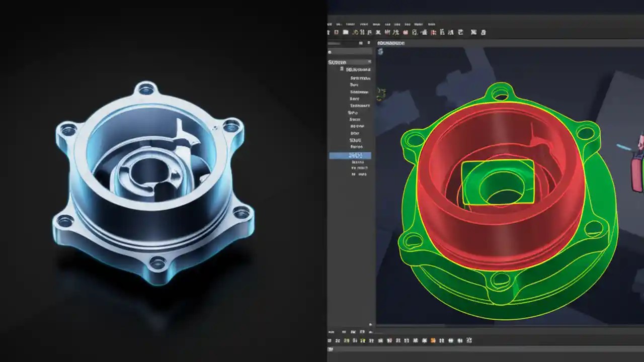Open the dropdown at the scene panel header

369,62
